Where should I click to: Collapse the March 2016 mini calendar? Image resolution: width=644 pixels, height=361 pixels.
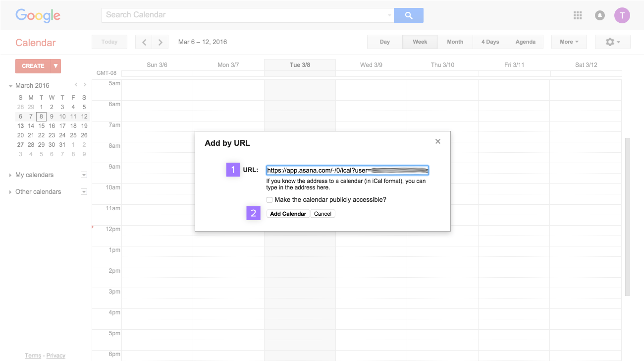click(10, 86)
